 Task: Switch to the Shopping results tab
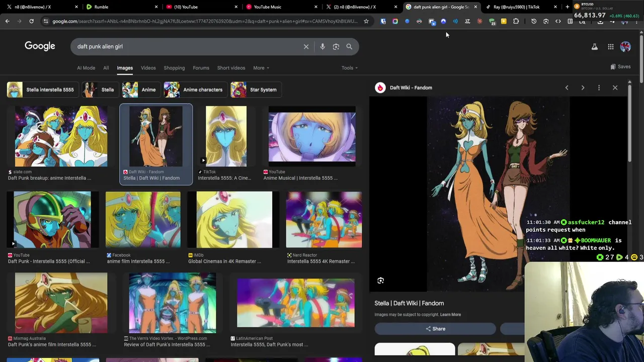(174, 68)
